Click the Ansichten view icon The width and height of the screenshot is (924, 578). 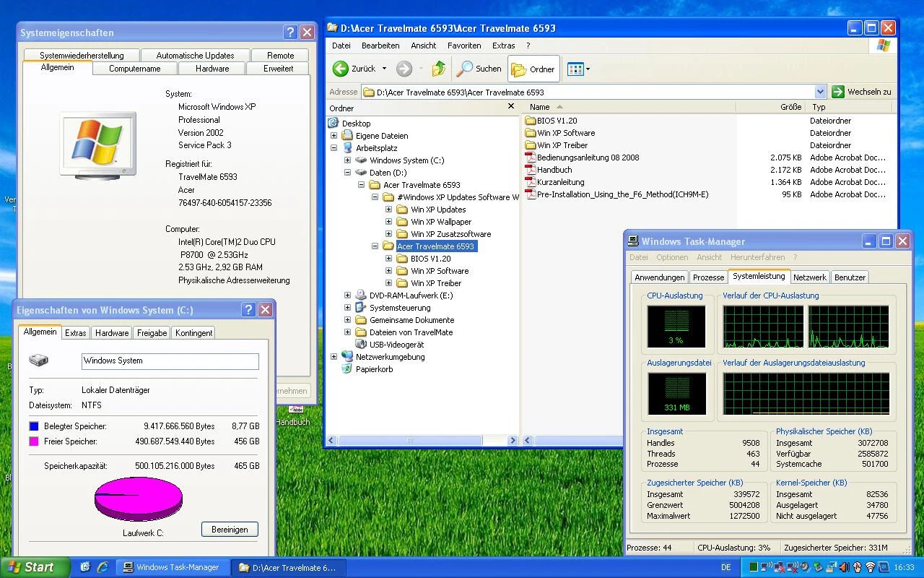575,69
